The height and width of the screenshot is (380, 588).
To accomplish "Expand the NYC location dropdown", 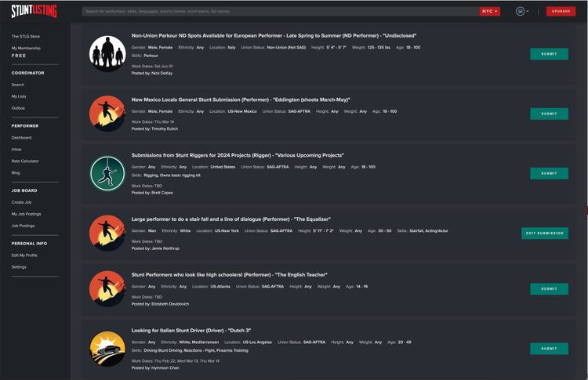I will click(x=490, y=11).
